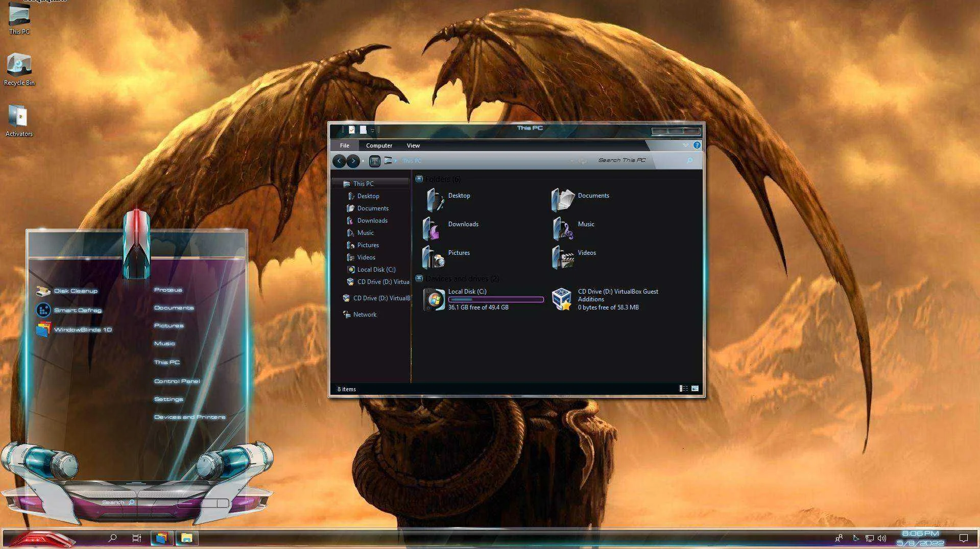The height and width of the screenshot is (549, 980).
Task: Click This PC in the address bar
Action: 412,161
